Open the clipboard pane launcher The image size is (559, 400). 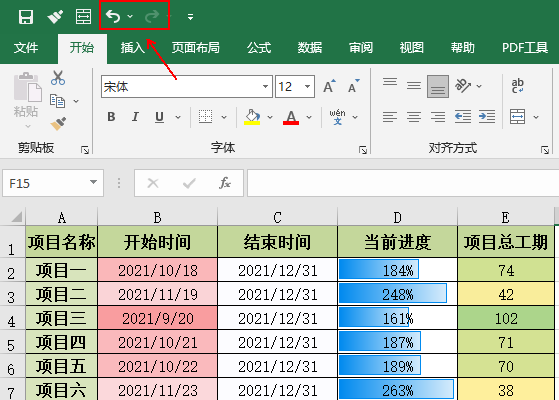pos(85,150)
